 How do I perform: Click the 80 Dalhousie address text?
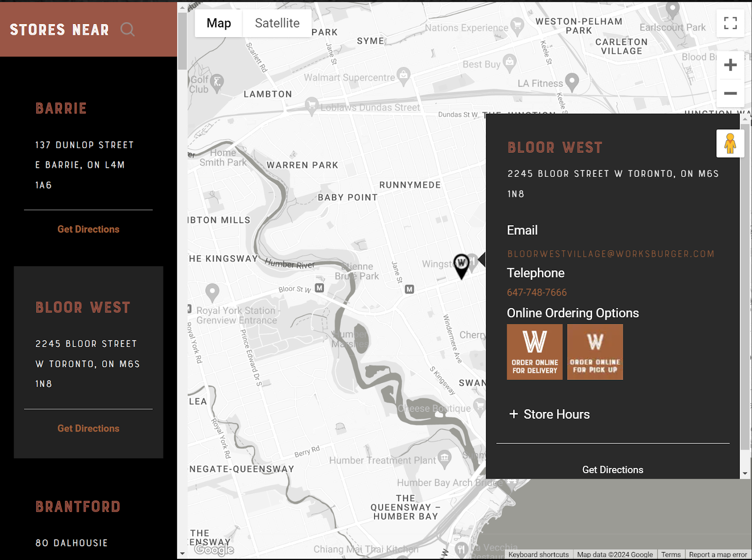(71, 543)
